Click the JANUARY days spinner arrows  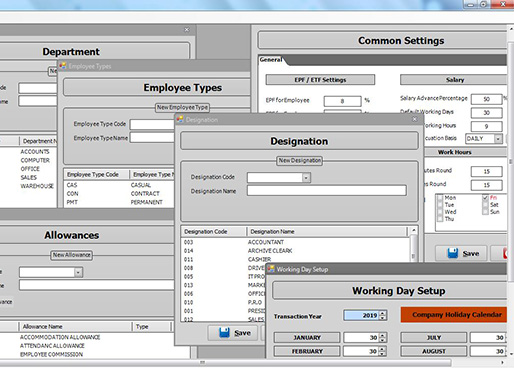(x=383, y=338)
